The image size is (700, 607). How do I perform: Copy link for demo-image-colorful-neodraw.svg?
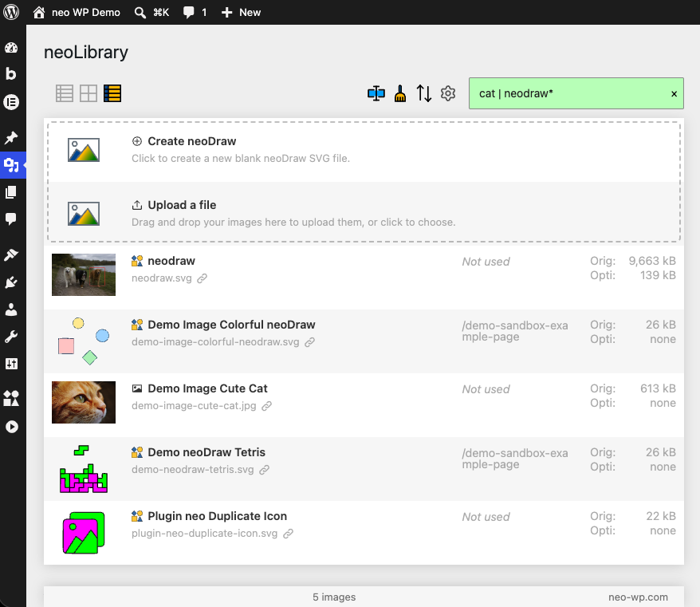tap(310, 342)
